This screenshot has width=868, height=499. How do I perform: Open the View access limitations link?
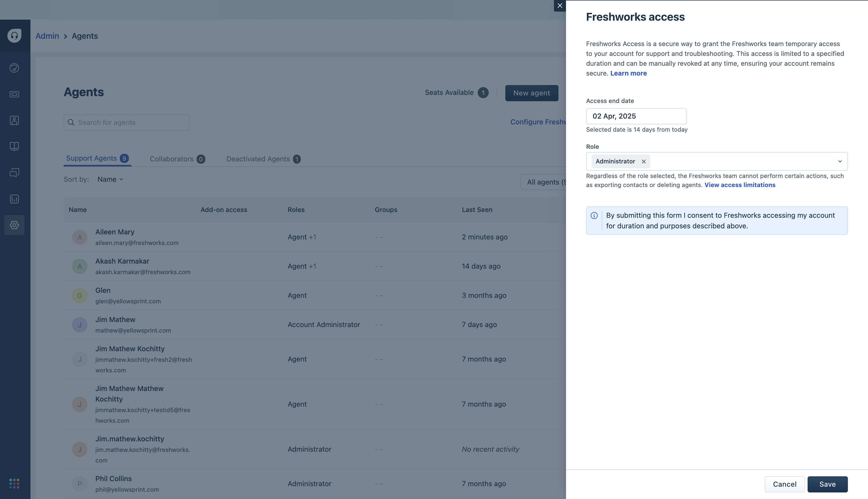click(x=740, y=185)
